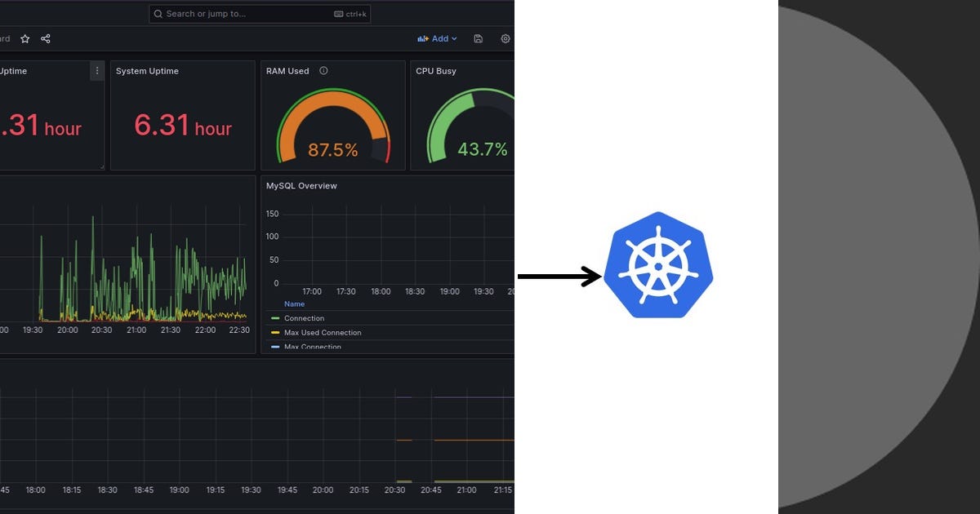Toggle the Connection series in MySQL legend

(304, 318)
